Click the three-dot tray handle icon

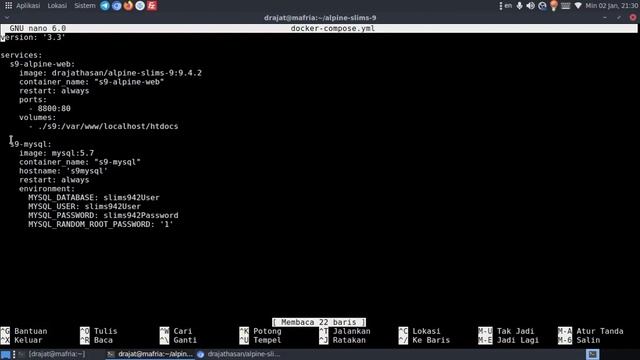[x=500, y=6]
